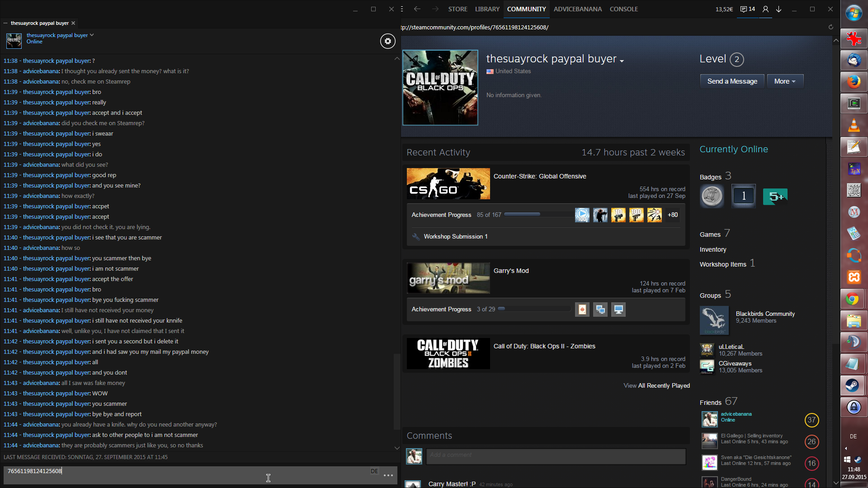Open the three-dots menu in the chat input
The image size is (868, 488).
click(x=388, y=475)
